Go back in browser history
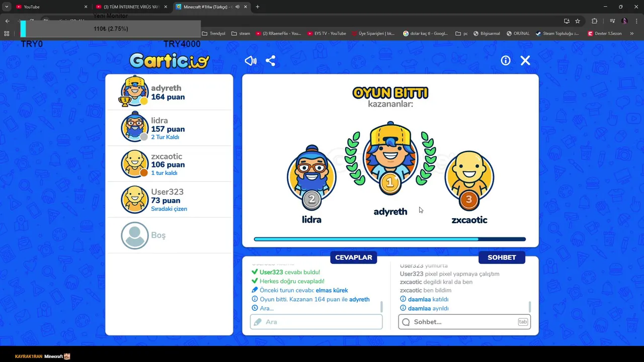The image size is (644, 362). [x=8, y=21]
